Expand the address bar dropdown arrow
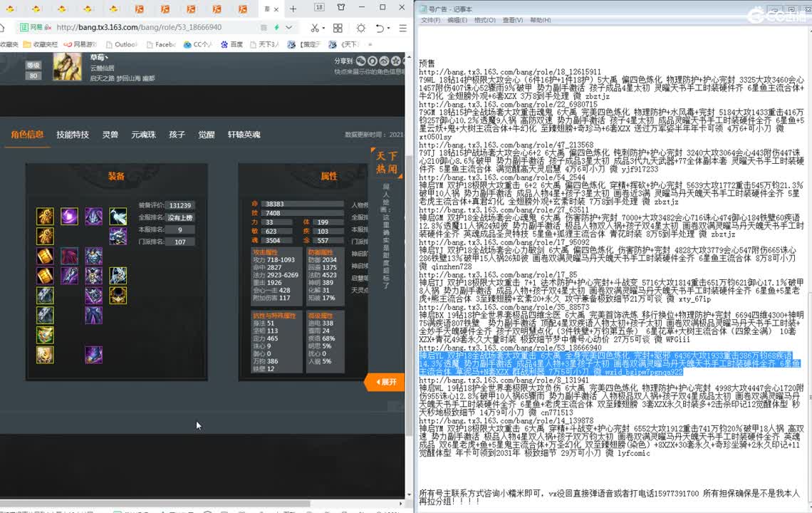812x513 pixels. pos(289,28)
